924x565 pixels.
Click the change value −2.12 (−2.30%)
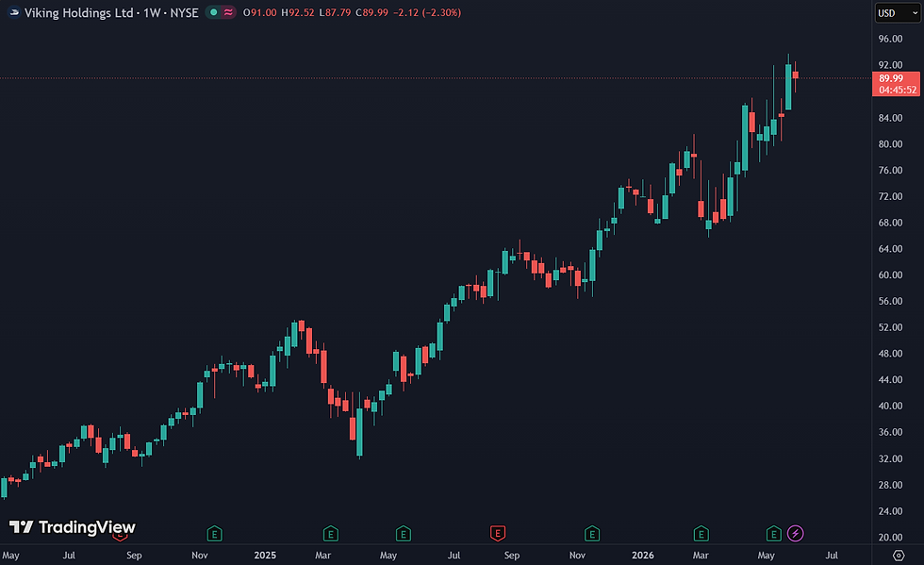pos(427,12)
